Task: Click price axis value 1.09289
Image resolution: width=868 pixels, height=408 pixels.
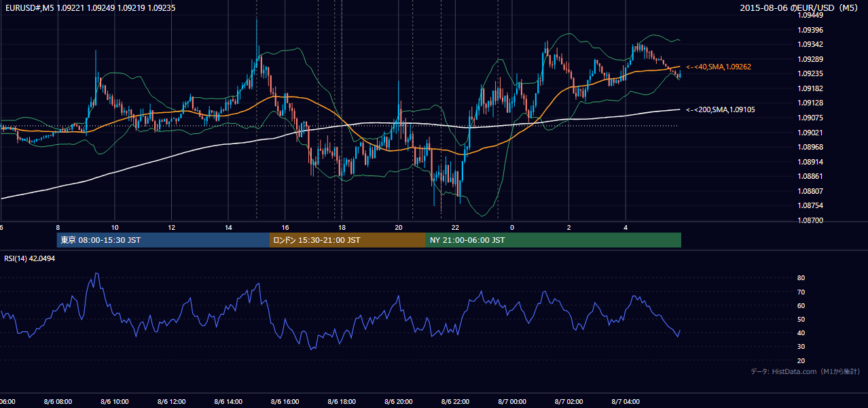Action: pos(810,59)
